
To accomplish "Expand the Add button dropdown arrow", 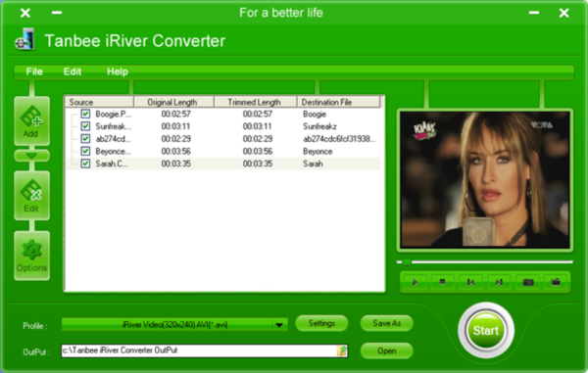I will click(31, 156).
